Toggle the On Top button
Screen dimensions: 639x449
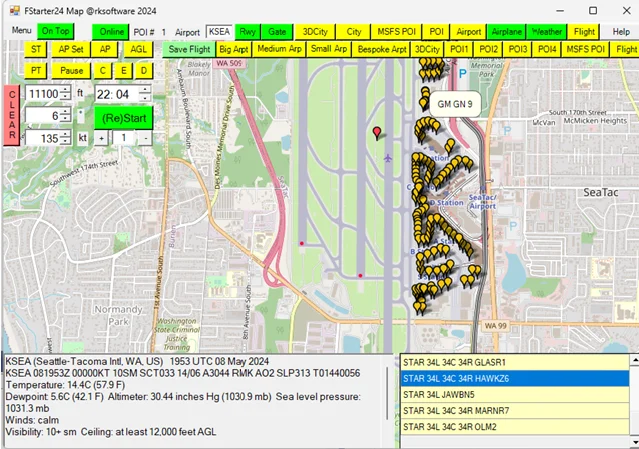click(55, 31)
